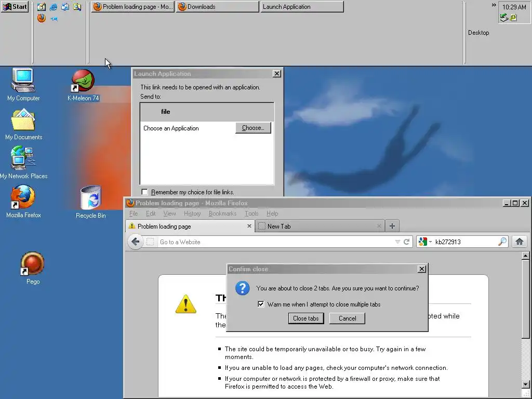
Task: Open the Tools menu in Firefox
Action: (251, 214)
